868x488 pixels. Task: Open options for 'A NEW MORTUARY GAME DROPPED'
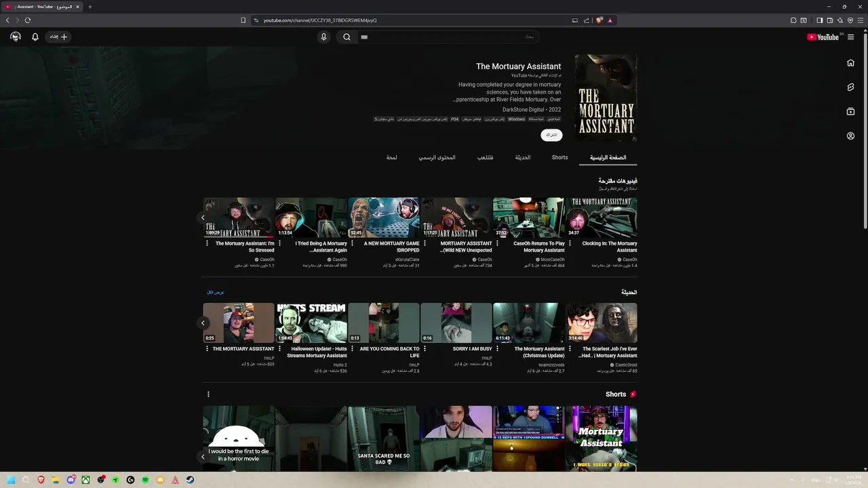(x=352, y=243)
